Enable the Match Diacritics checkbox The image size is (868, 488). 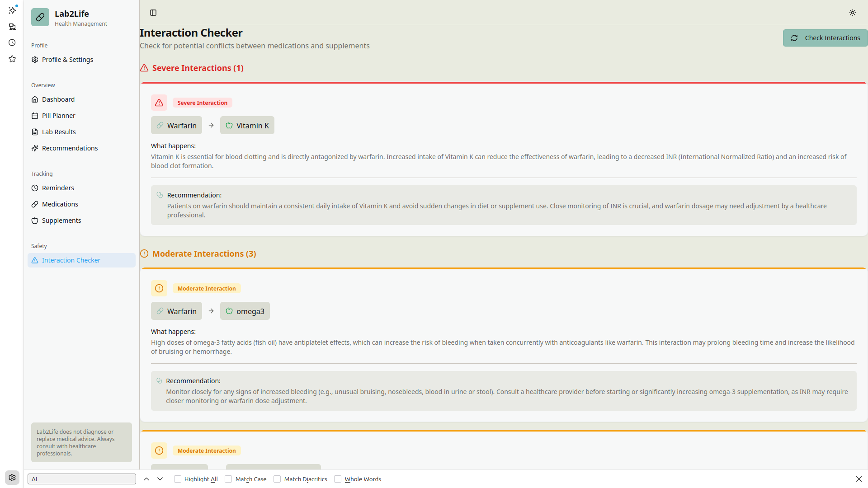pyautogui.click(x=277, y=479)
